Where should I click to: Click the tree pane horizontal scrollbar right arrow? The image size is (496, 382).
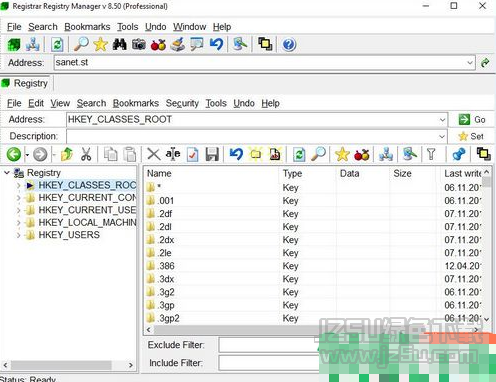coord(131,365)
